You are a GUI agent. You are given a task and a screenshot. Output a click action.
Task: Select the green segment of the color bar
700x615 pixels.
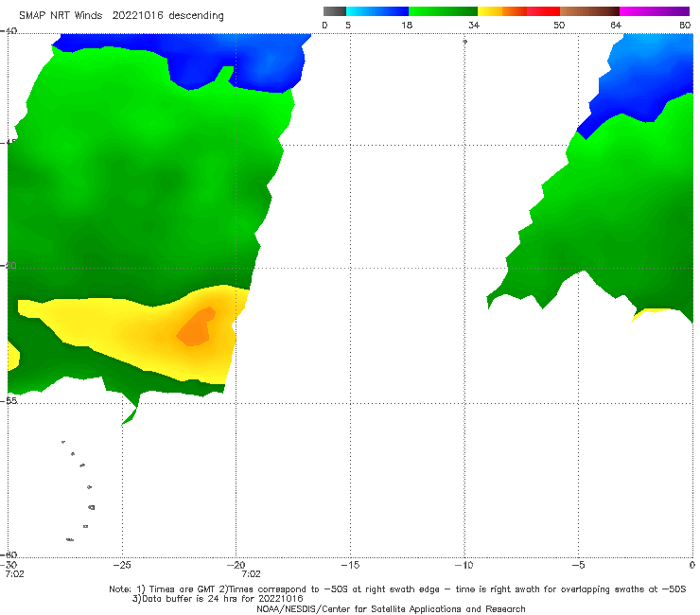pyautogui.click(x=443, y=11)
